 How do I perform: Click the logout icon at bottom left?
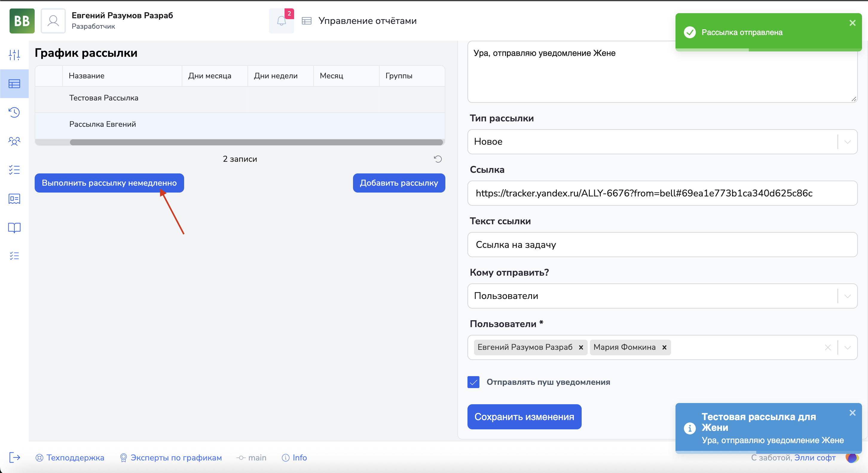click(x=14, y=457)
